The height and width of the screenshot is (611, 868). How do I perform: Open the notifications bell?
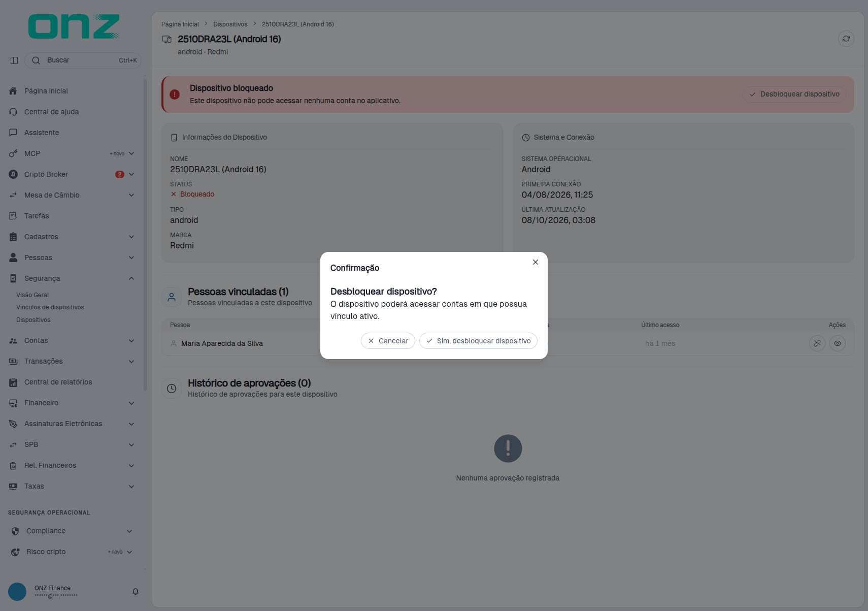point(136,592)
